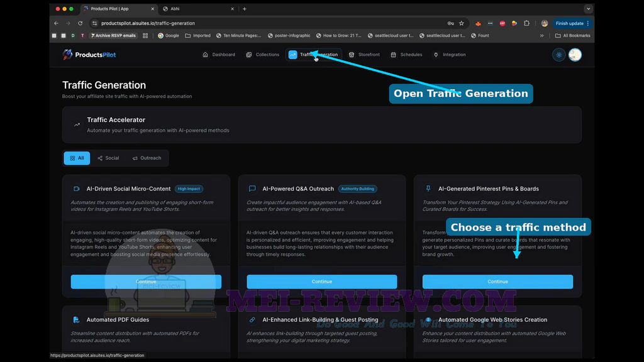Toggle light/dark theme sun icon
The image size is (644, 362).
click(559, 55)
